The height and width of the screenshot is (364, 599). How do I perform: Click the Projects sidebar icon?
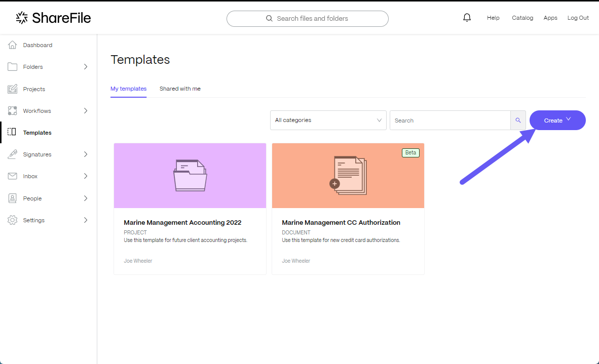[x=12, y=89]
